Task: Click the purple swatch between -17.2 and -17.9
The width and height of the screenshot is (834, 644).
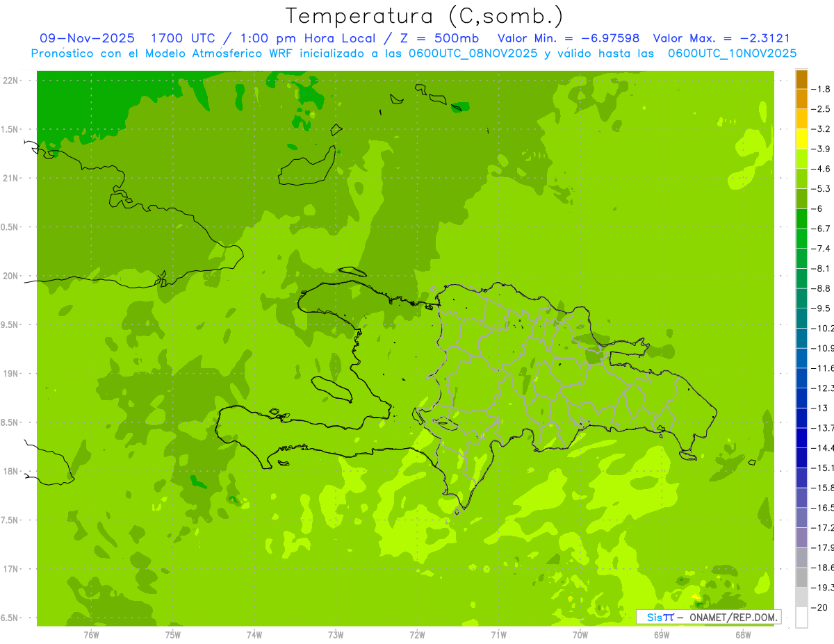Action: pyautogui.click(x=801, y=538)
